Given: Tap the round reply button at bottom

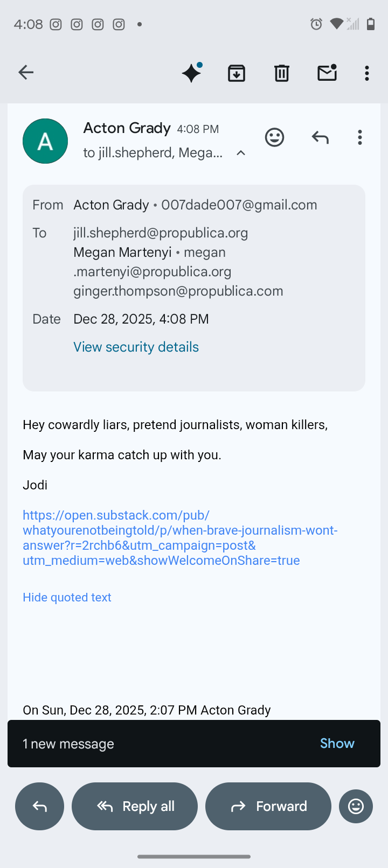Looking at the screenshot, I should pos(39,806).
